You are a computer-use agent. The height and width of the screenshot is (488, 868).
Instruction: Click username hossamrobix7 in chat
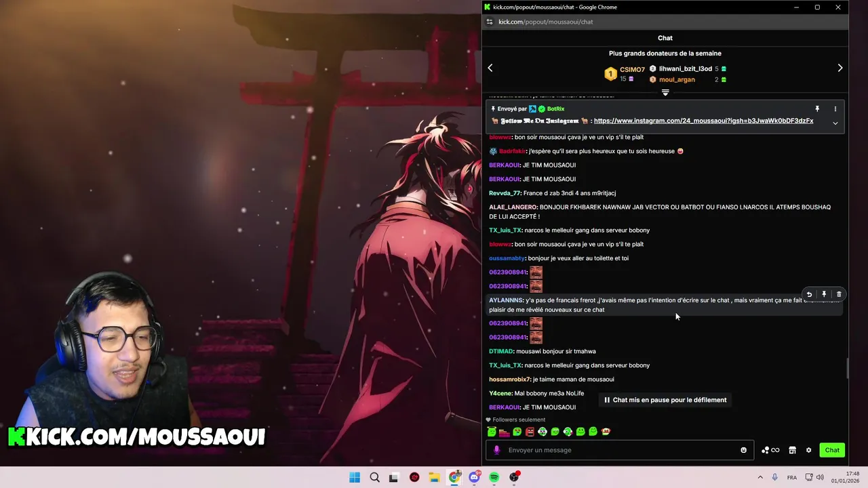pos(509,380)
